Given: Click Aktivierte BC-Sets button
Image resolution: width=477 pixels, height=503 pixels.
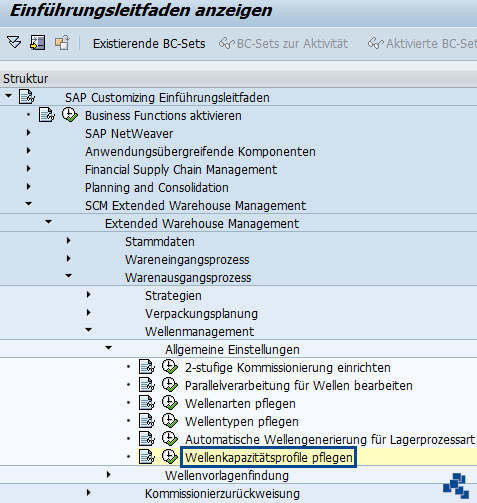Looking at the screenshot, I should click(x=422, y=44).
